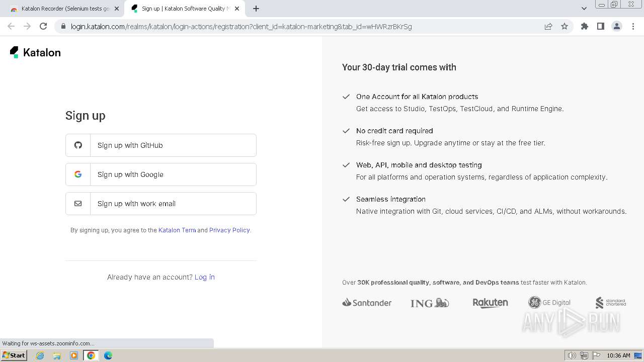Select Chrome in the taskbar
644x362 pixels.
(91, 355)
